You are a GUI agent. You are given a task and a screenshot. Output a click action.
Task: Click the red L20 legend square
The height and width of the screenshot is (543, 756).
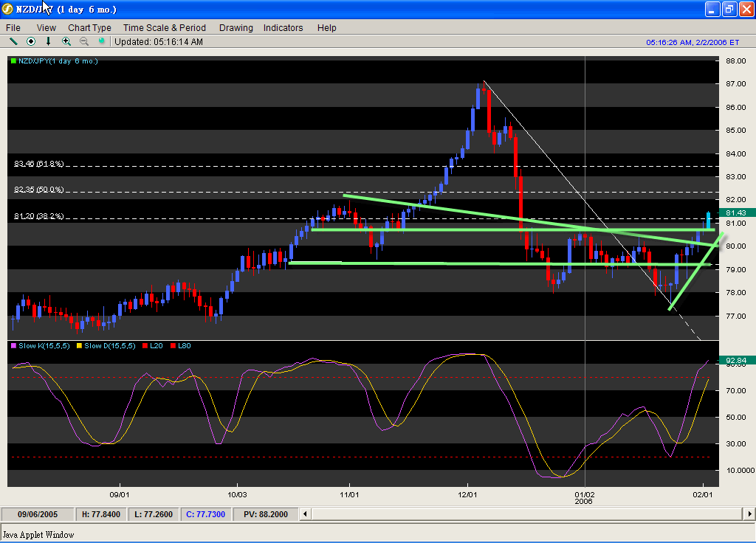tap(145, 346)
